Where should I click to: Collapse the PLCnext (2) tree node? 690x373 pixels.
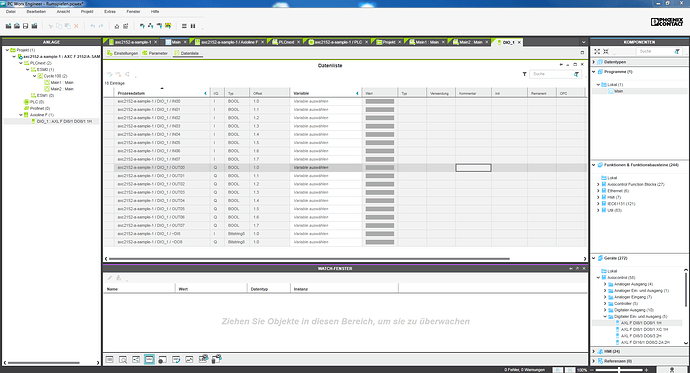[x=21, y=63]
